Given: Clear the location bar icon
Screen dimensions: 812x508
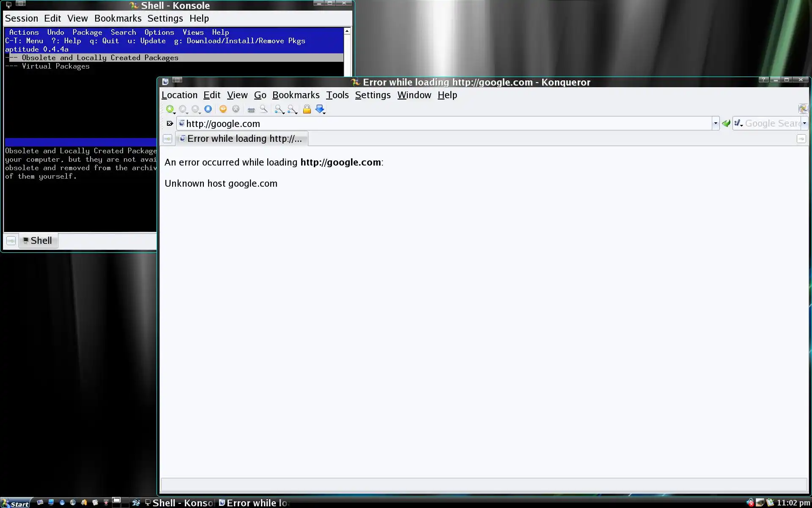Looking at the screenshot, I should pos(170,124).
